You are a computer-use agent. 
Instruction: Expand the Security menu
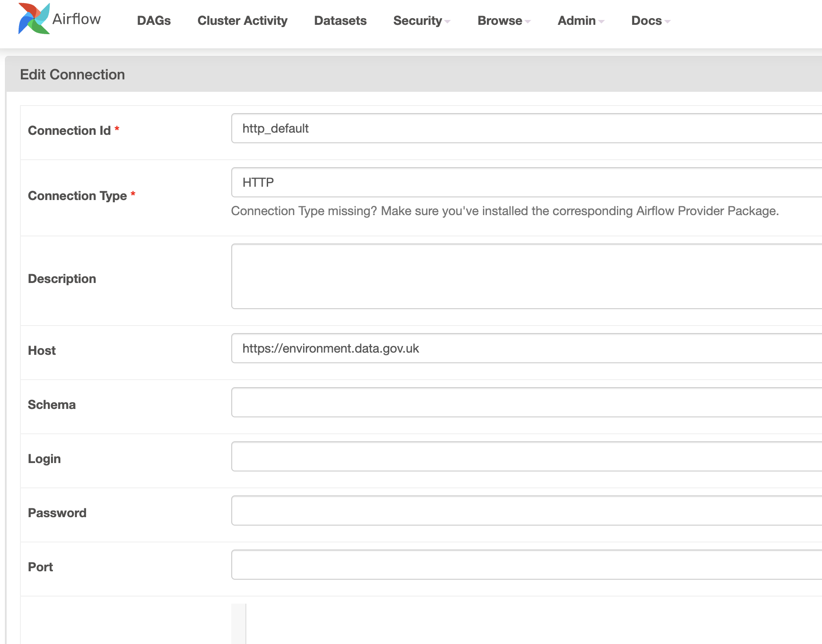click(x=422, y=20)
